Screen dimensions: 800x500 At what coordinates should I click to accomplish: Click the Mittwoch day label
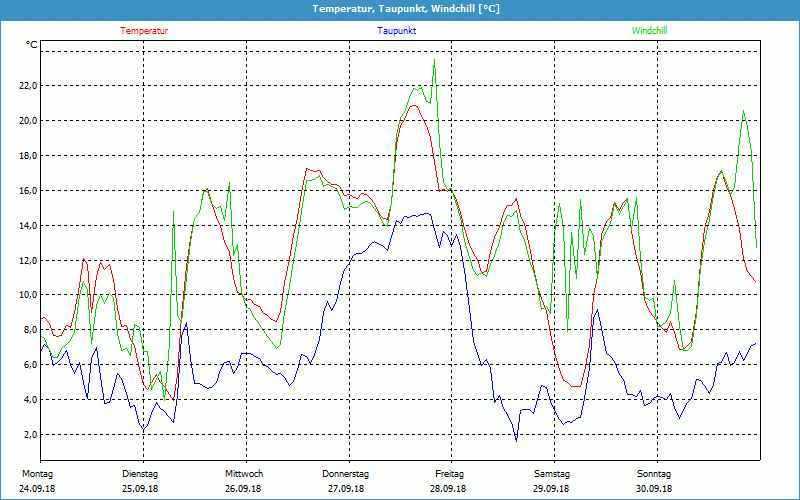244,474
